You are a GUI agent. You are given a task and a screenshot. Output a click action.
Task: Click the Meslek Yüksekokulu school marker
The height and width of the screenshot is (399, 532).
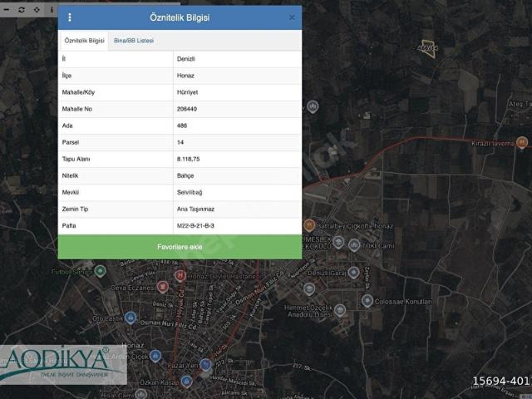point(338,242)
